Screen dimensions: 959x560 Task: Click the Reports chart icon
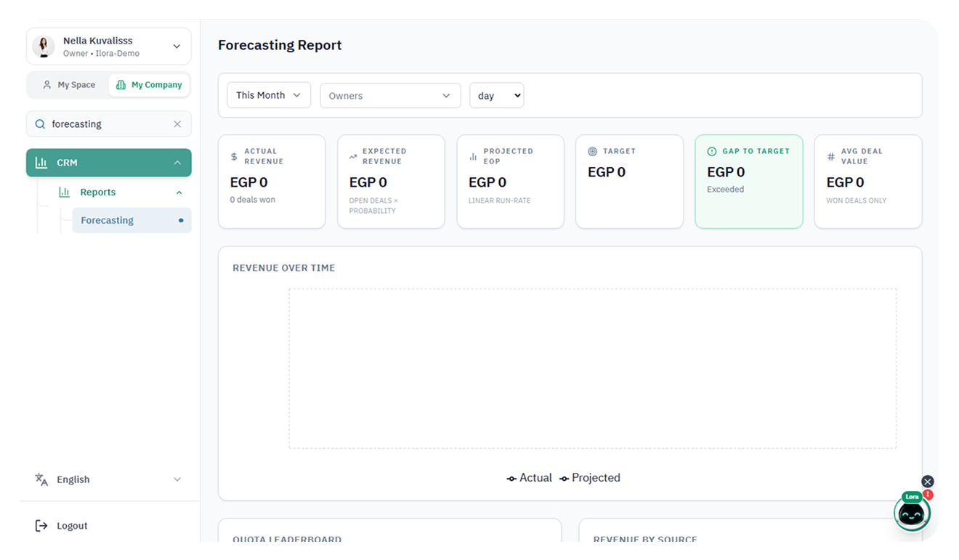click(x=65, y=192)
